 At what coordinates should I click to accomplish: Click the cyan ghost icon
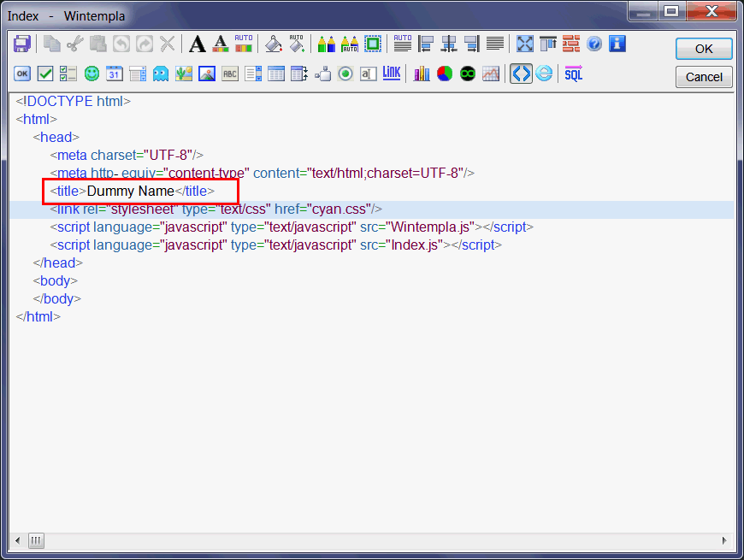click(161, 74)
